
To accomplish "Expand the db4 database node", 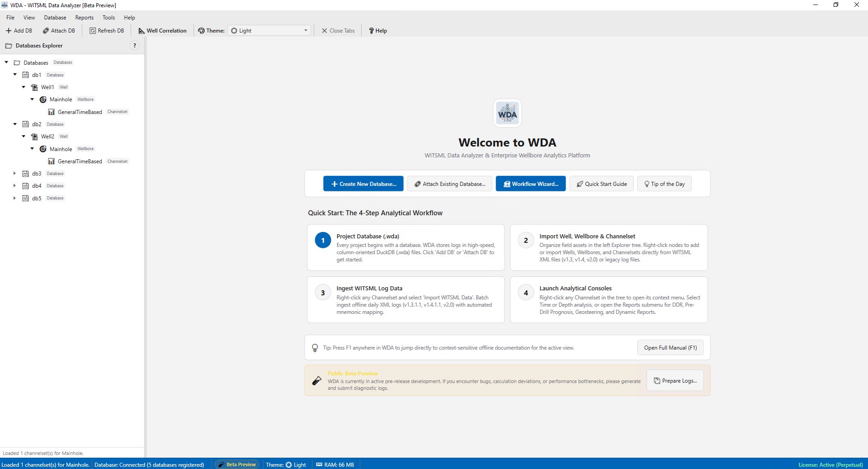I will [15, 185].
